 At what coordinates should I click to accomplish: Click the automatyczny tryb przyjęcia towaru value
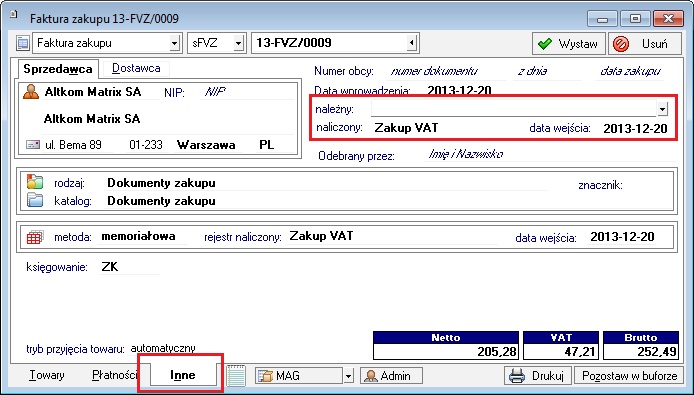coord(163,349)
